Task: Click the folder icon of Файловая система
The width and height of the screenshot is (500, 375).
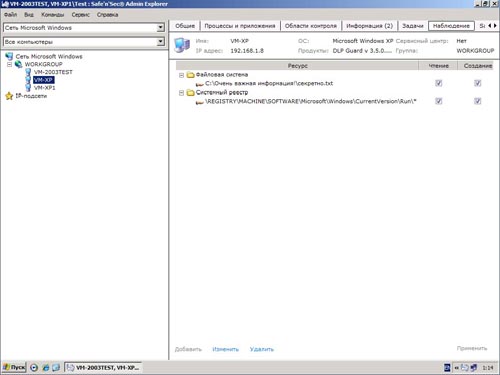Action: pos(191,75)
